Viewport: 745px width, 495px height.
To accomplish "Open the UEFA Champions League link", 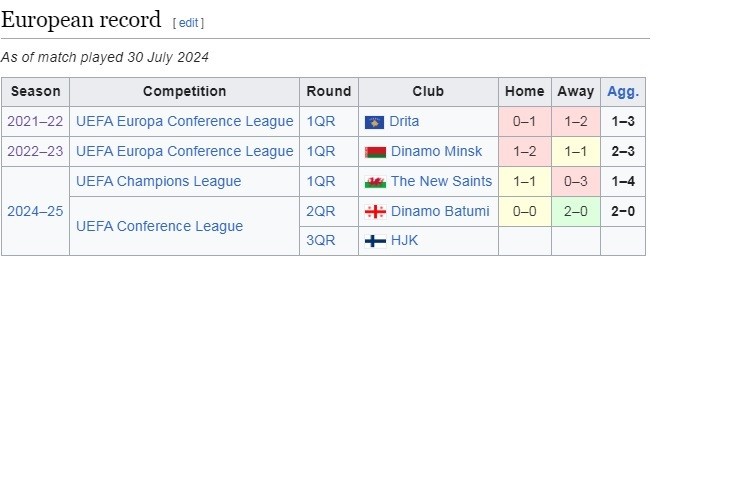I will point(158,181).
